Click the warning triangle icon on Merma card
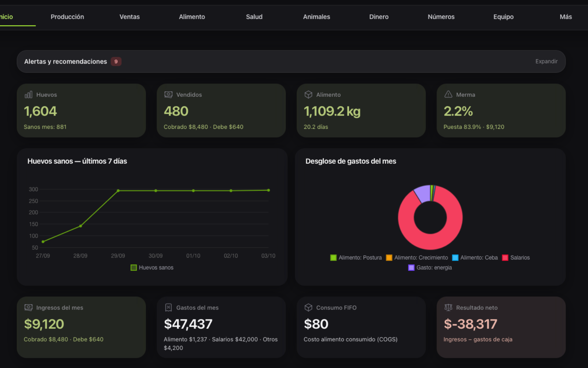The width and height of the screenshot is (588, 368). pyautogui.click(x=448, y=95)
